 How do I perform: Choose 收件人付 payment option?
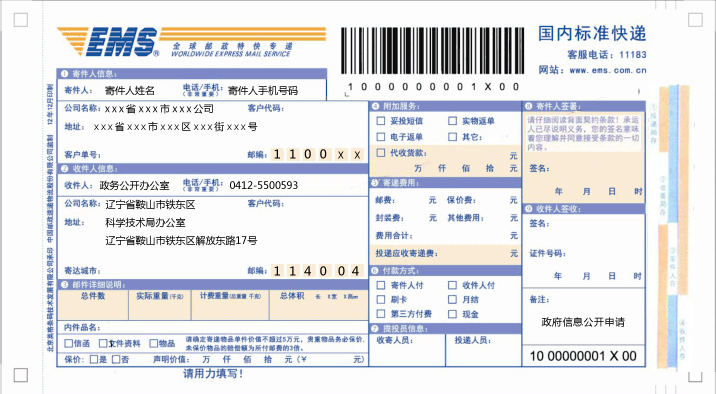click(453, 285)
